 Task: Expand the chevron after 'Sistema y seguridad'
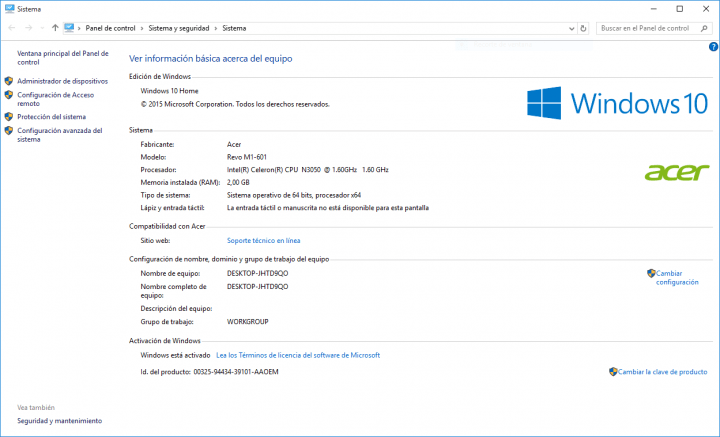[x=216, y=28]
